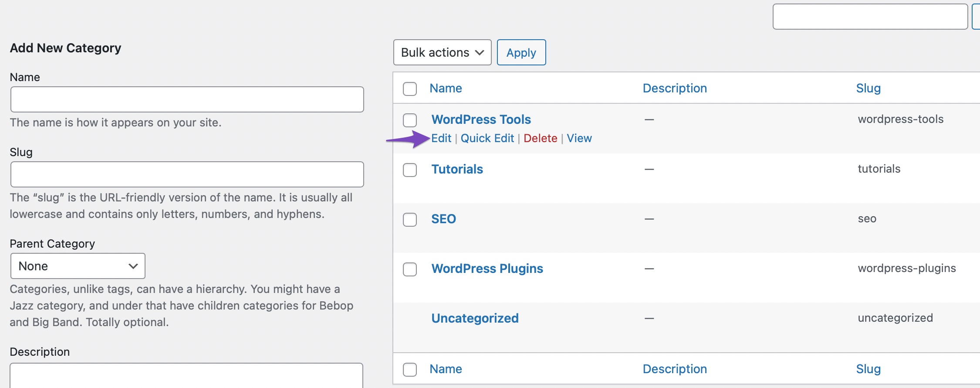Image resolution: width=980 pixels, height=388 pixels.
Task: Select the SEO category checkbox
Action: coord(410,219)
